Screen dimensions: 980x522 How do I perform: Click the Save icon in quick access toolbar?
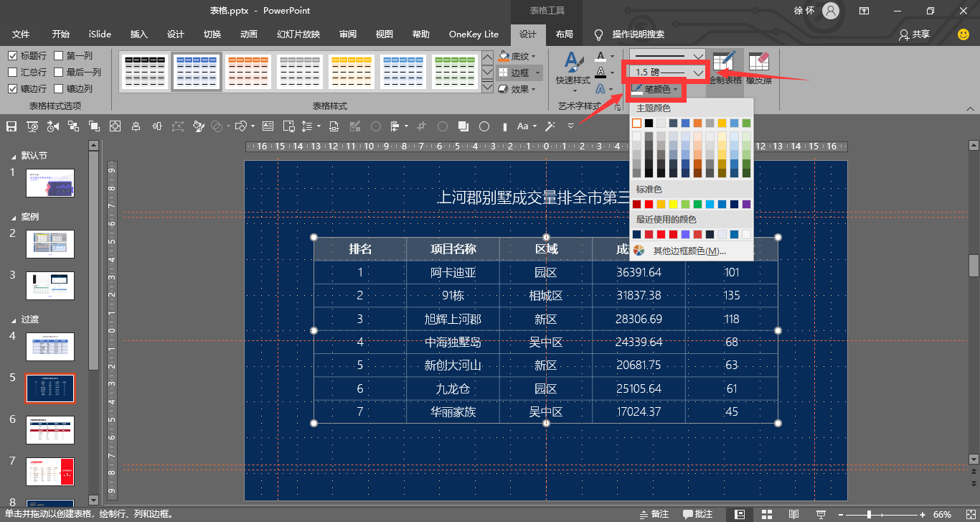pos(11,126)
